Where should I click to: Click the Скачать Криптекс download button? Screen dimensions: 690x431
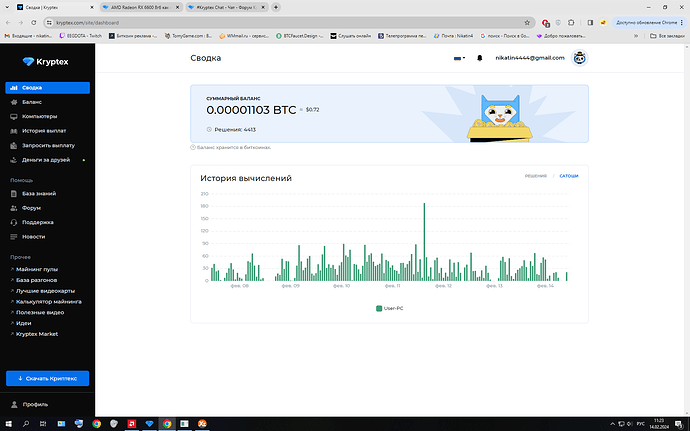pos(48,378)
